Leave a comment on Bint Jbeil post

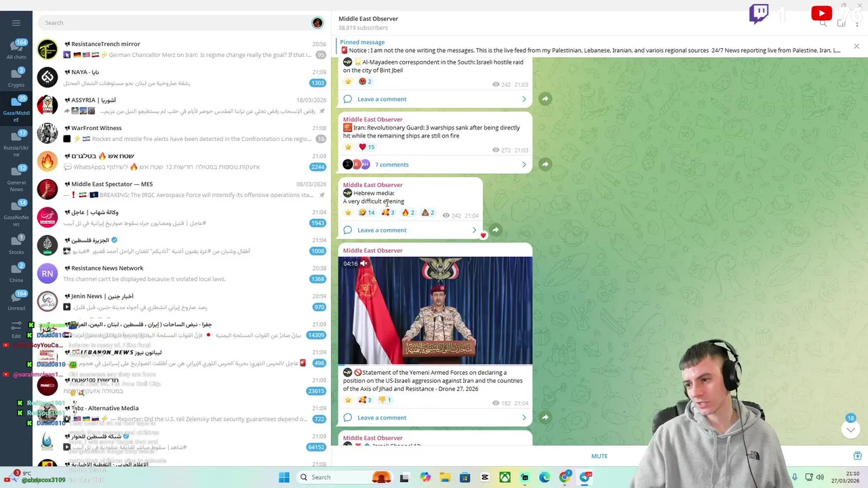click(382, 99)
